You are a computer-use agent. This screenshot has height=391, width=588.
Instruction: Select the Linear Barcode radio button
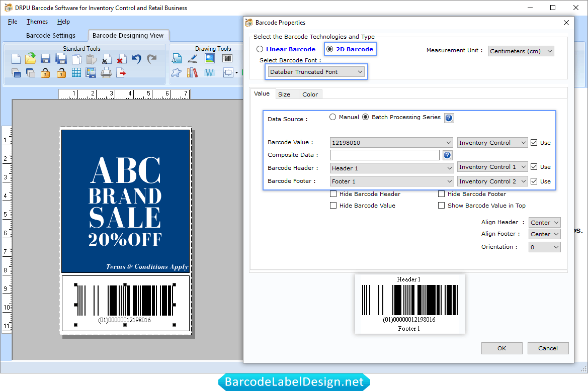tap(260, 49)
